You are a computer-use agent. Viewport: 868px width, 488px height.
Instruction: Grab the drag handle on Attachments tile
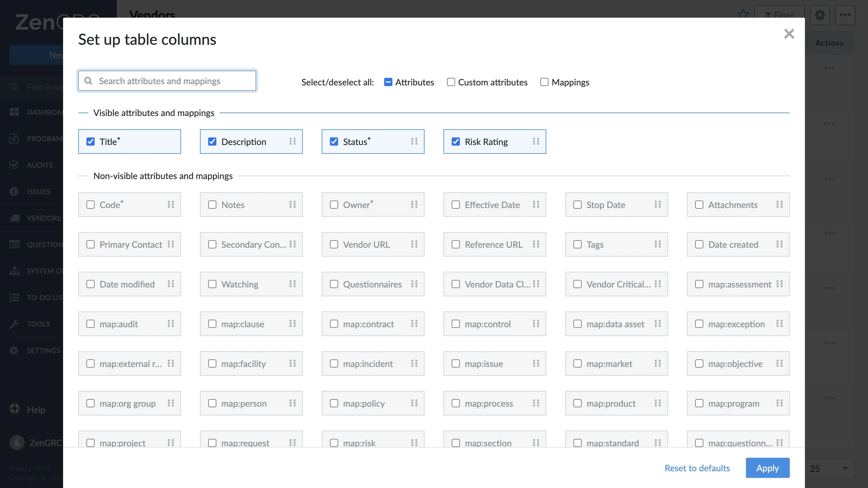coord(779,204)
